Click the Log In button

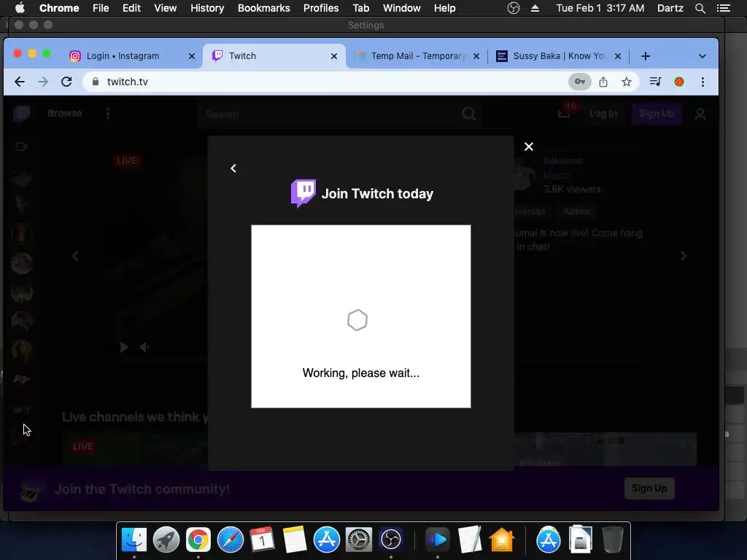coord(603,114)
